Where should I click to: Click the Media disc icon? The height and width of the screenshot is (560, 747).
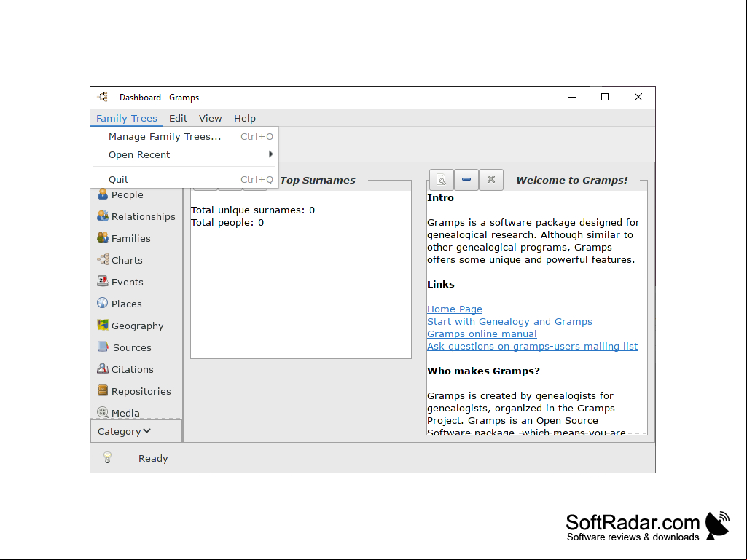(103, 412)
